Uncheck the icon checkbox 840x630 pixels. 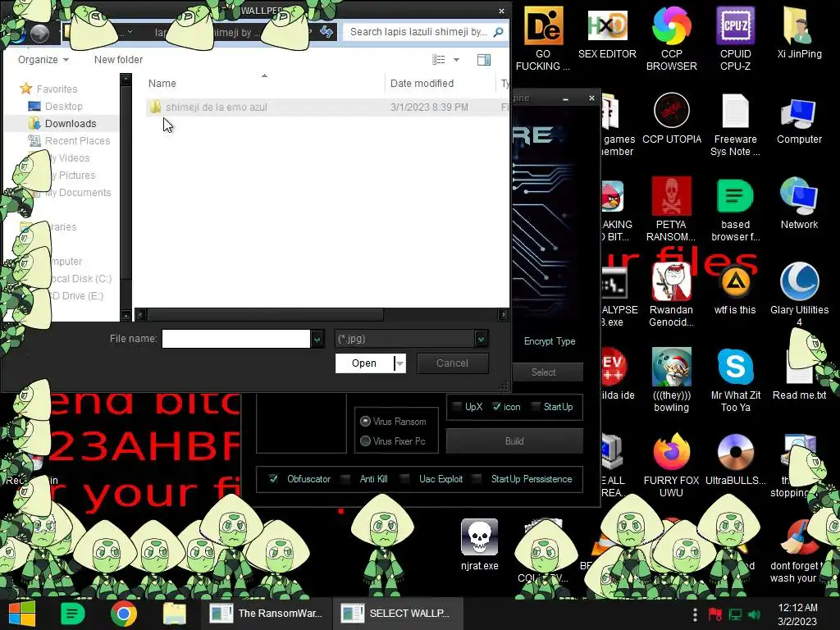[x=496, y=407]
